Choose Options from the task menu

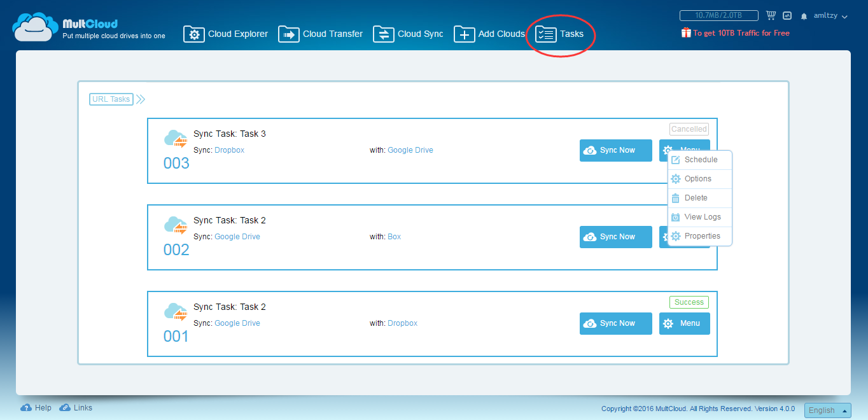coord(700,179)
